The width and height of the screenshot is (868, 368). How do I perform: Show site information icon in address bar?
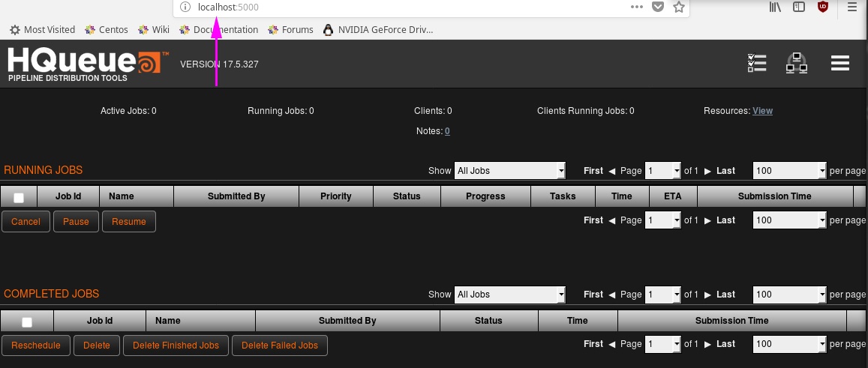[x=185, y=7]
